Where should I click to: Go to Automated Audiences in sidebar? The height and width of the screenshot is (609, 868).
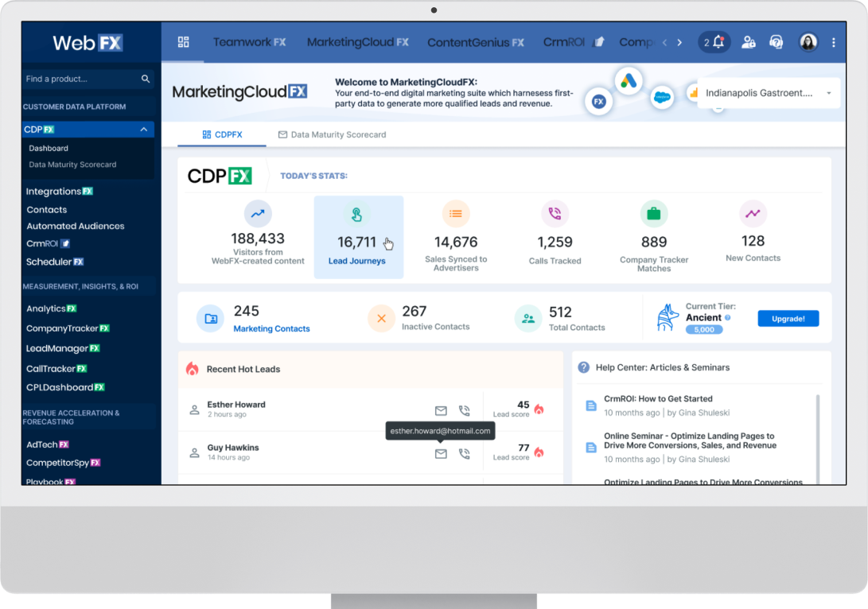[x=76, y=226]
